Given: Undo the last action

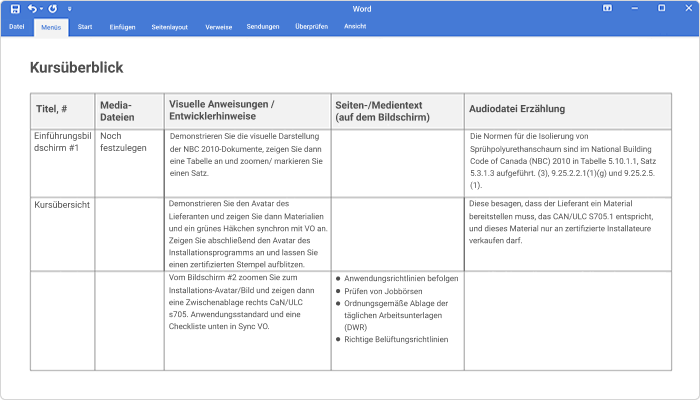Looking at the screenshot, I should point(32,8).
